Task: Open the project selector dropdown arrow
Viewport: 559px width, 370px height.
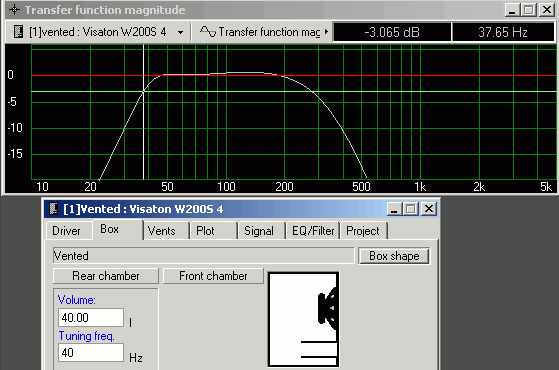Action: click(180, 32)
